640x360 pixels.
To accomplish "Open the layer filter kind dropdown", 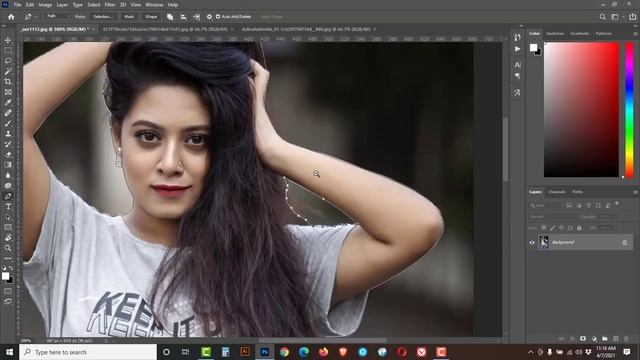I will point(546,205).
